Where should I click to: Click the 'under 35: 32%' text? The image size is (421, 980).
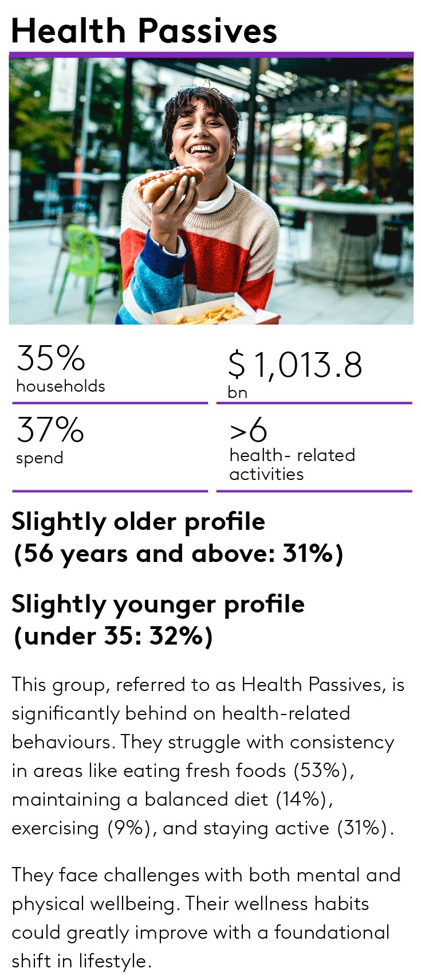point(113,637)
